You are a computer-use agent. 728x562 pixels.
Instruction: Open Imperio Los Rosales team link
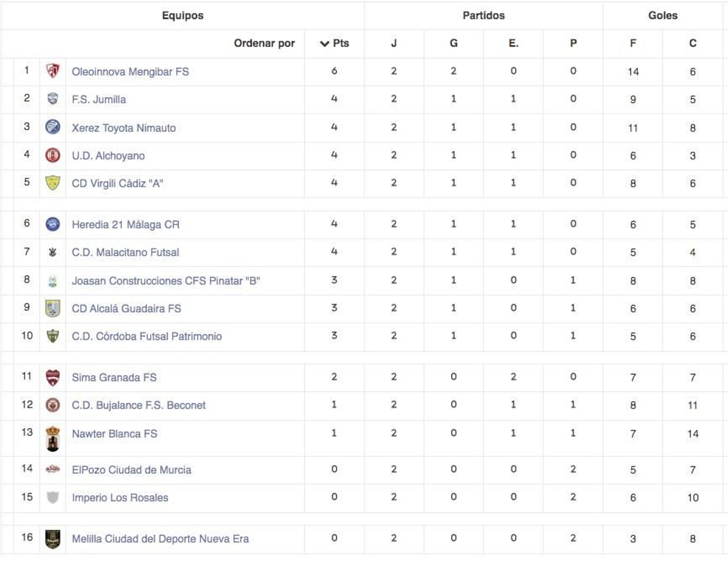[x=120, y=498]
